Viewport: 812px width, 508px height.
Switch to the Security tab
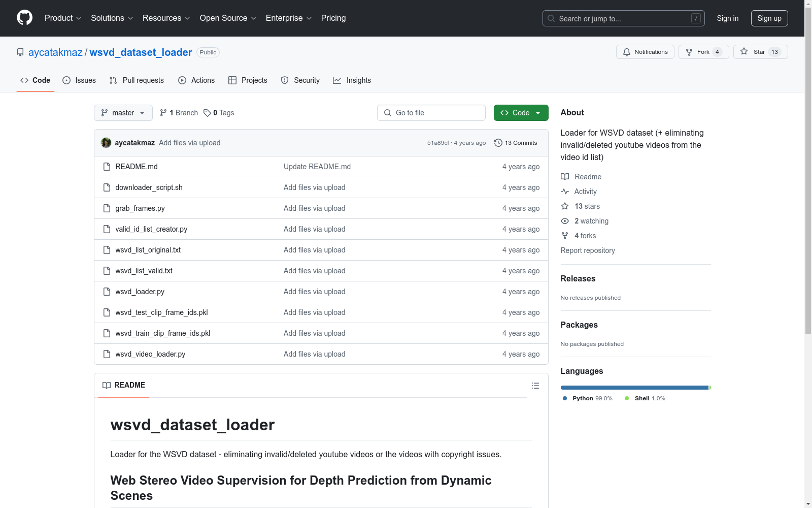(300, 80)
